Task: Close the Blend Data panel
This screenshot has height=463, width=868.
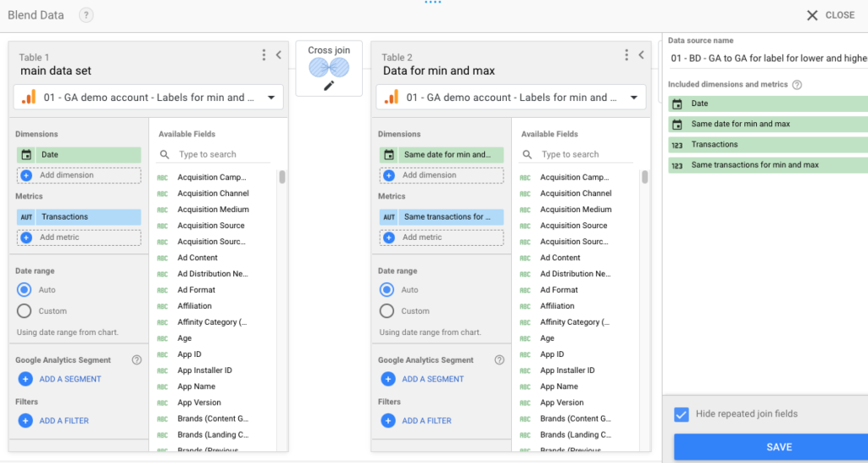Action: tap(830, 15)
